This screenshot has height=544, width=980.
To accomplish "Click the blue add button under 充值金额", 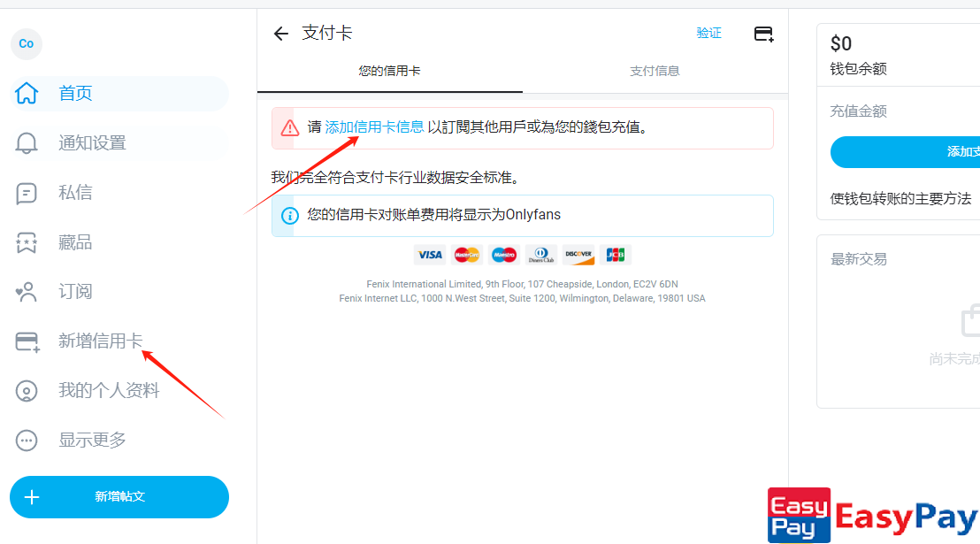I will click(906, 152).
